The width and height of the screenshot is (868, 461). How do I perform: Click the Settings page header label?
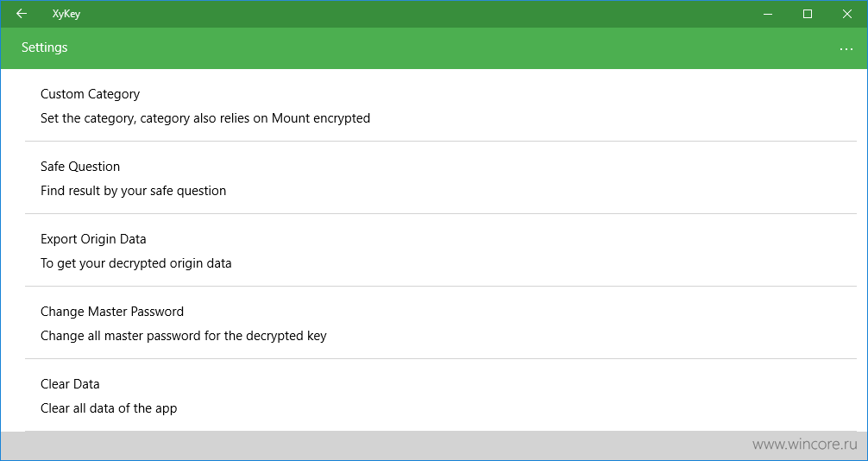pyautogui.click(x=45, y=47)
